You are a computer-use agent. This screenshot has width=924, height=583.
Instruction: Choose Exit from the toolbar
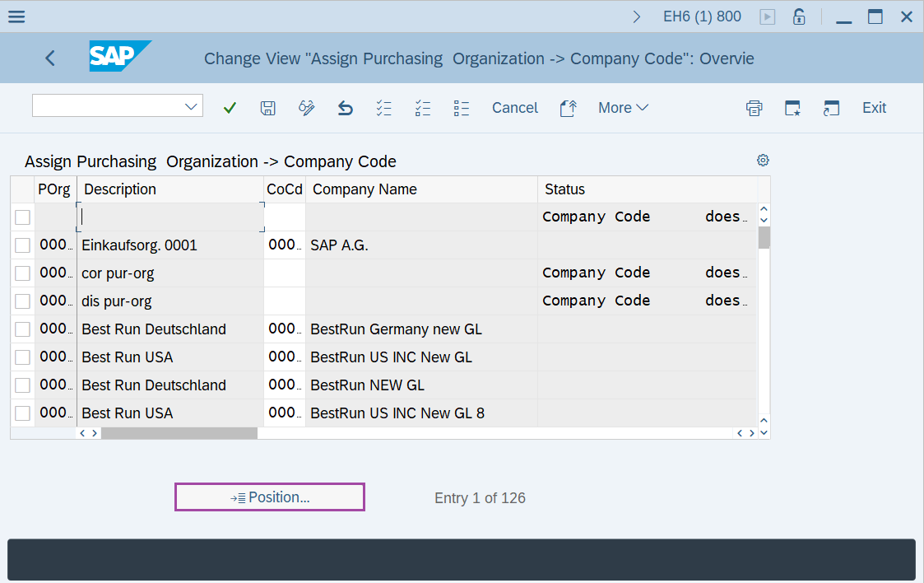point(874,107)
